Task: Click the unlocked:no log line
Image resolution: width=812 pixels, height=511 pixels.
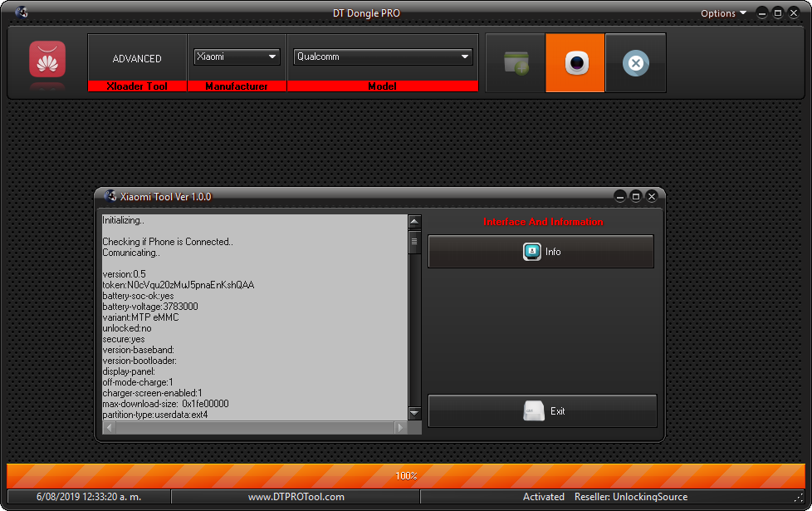Action: click(x=127, y=328)
